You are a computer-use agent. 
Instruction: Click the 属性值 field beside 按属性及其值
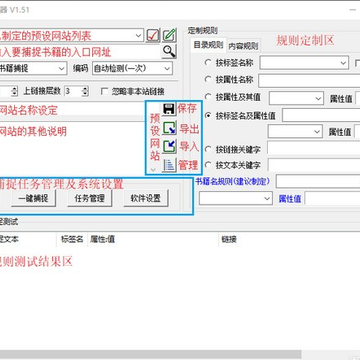[357, 98]
